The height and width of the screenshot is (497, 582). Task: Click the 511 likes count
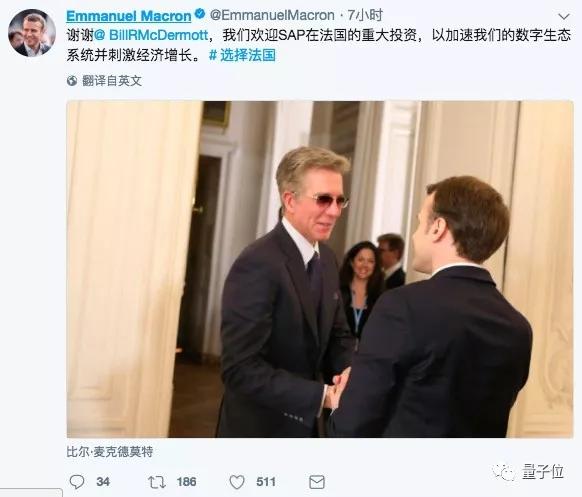266,482
